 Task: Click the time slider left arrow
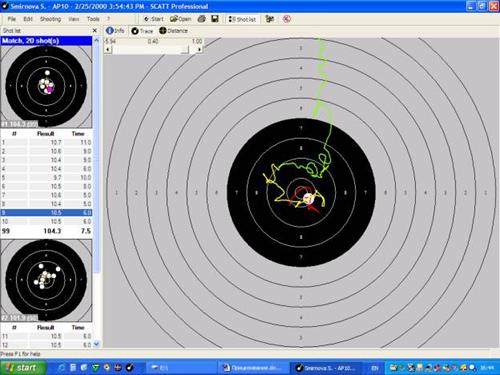(108, 49)
